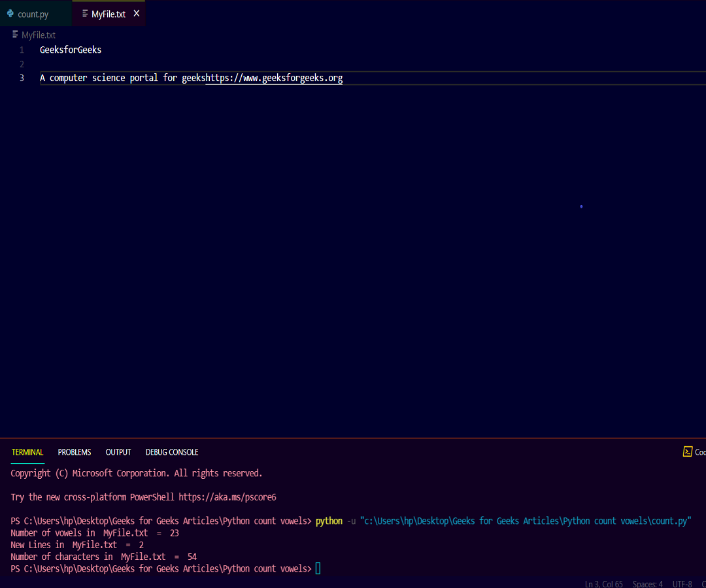The image size is (706, 588).
Task: Click line number 1 in the gutter
Action: [22, 50]
